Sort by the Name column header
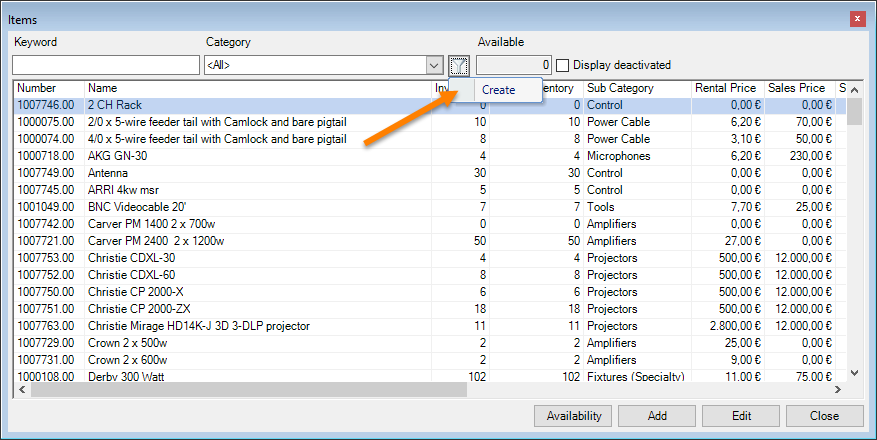Viewport: 877px width, 440px height. [x=258, y=88]
